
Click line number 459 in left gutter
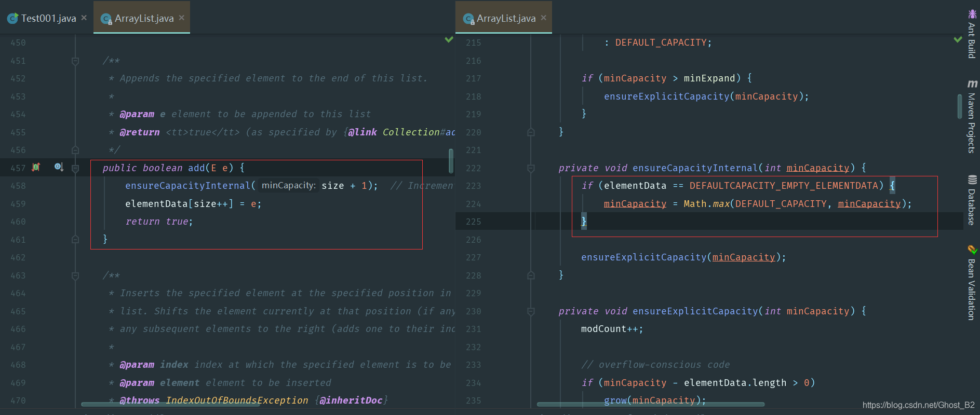click(x=18, y=204)
